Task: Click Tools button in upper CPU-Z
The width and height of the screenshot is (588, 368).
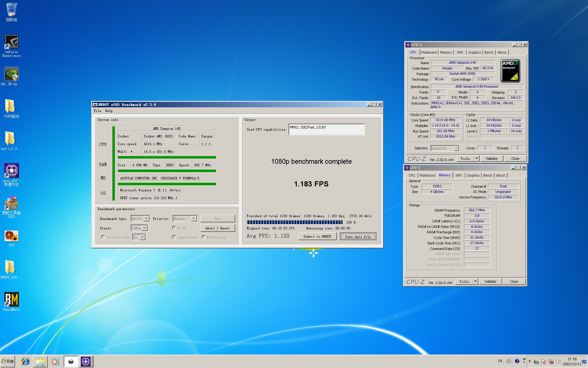Action: (465, 159)
